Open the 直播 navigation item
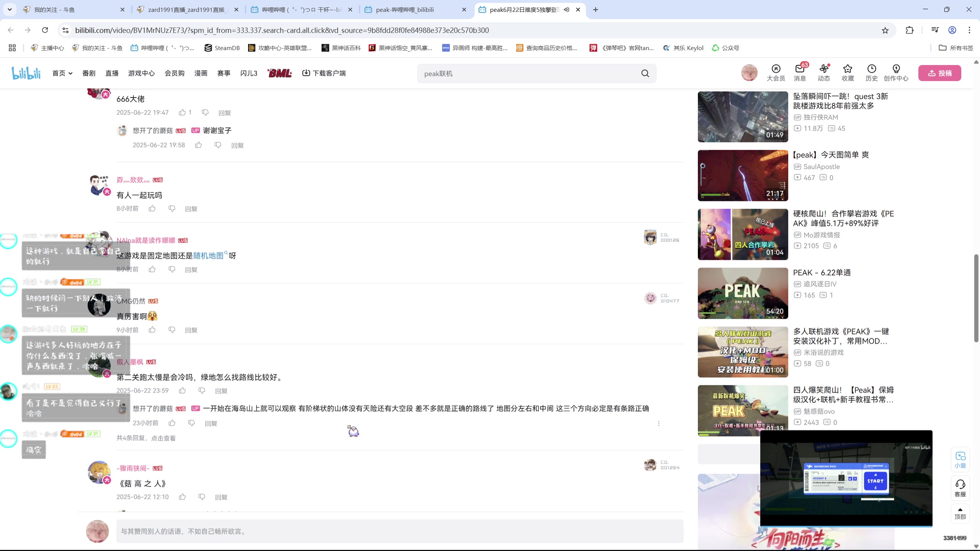Viewport: 980px width, 551px height. 112,73
